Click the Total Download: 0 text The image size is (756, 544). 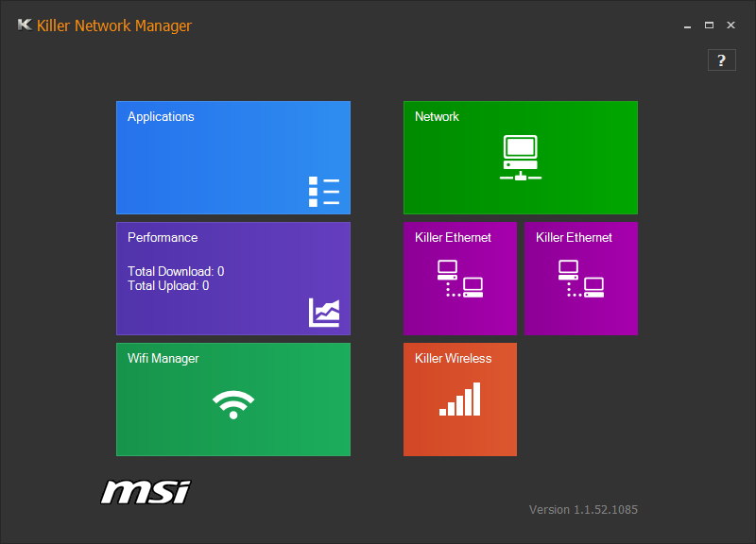176,271
